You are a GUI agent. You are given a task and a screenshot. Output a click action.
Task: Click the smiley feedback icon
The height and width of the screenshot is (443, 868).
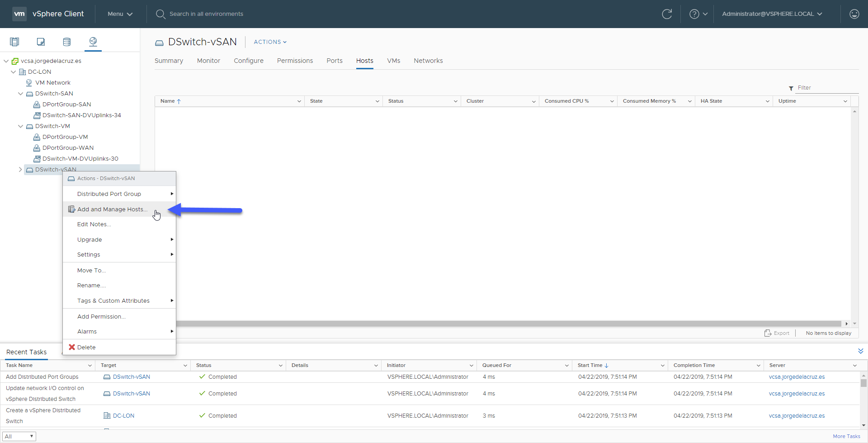pos(854,14)
